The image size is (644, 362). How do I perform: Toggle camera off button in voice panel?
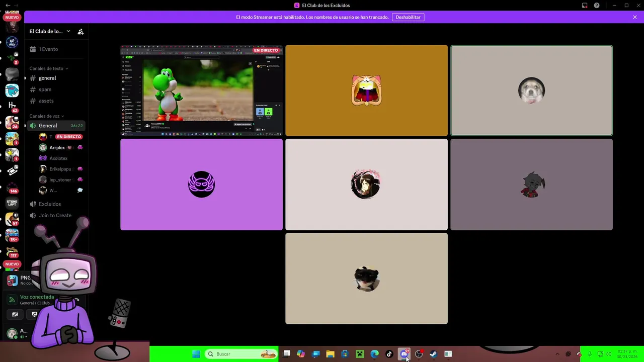point(15,314)
